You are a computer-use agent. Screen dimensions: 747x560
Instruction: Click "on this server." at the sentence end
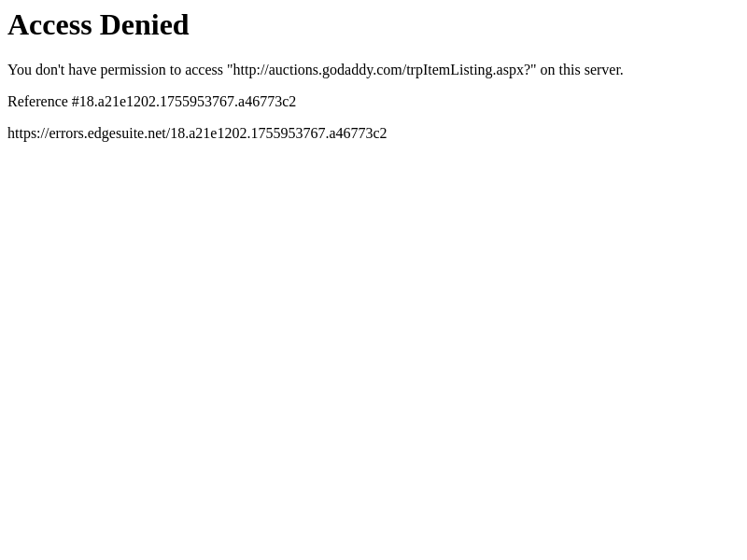click(581, 70)
